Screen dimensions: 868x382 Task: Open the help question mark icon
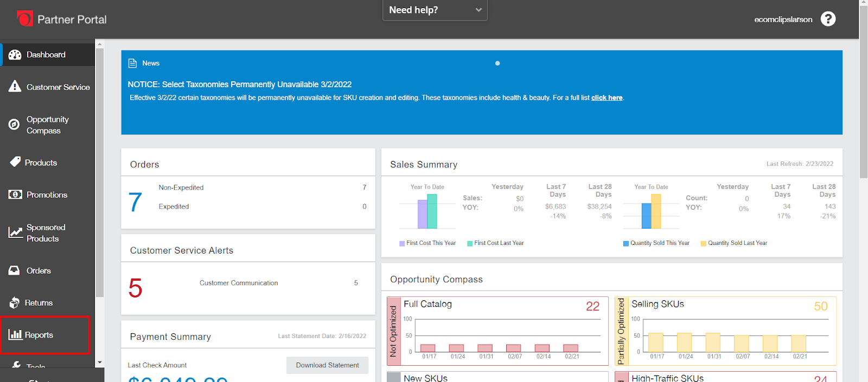pos(828,19)
